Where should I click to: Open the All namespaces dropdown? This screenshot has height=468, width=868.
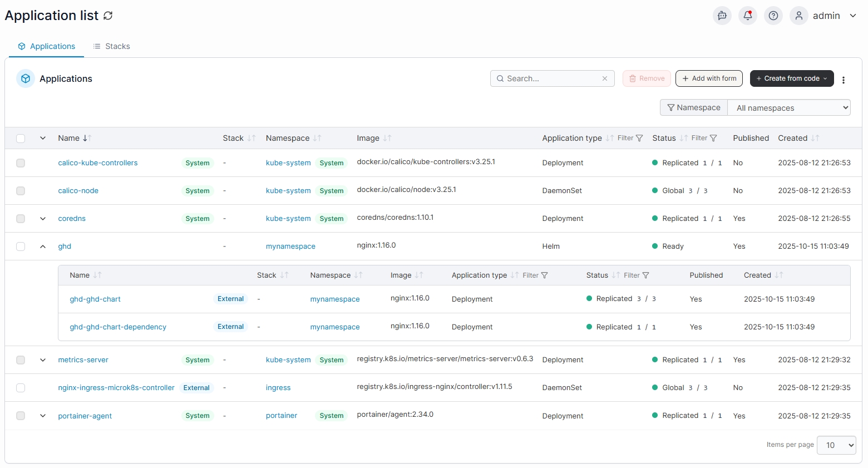click(x=789, y=108)
